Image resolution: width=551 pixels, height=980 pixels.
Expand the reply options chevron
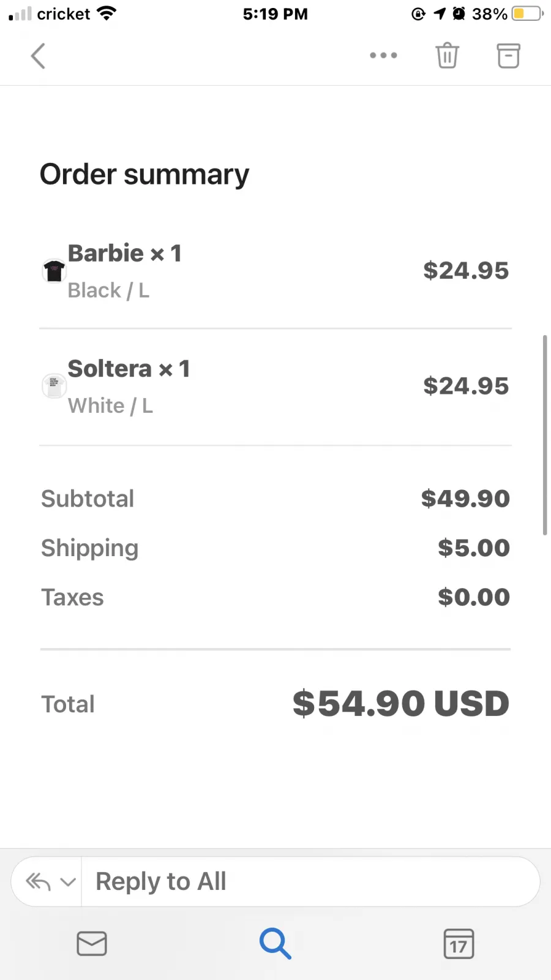(x=68, y=883)
